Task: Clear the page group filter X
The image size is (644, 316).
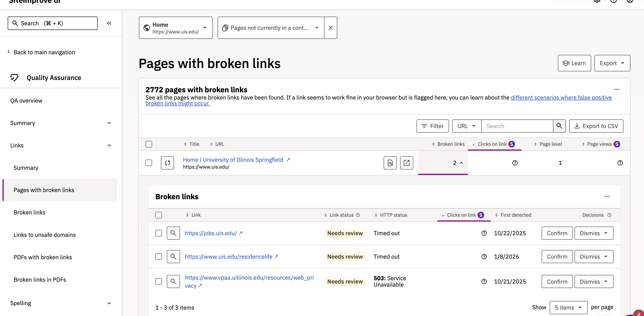Action: coord(330,28)
